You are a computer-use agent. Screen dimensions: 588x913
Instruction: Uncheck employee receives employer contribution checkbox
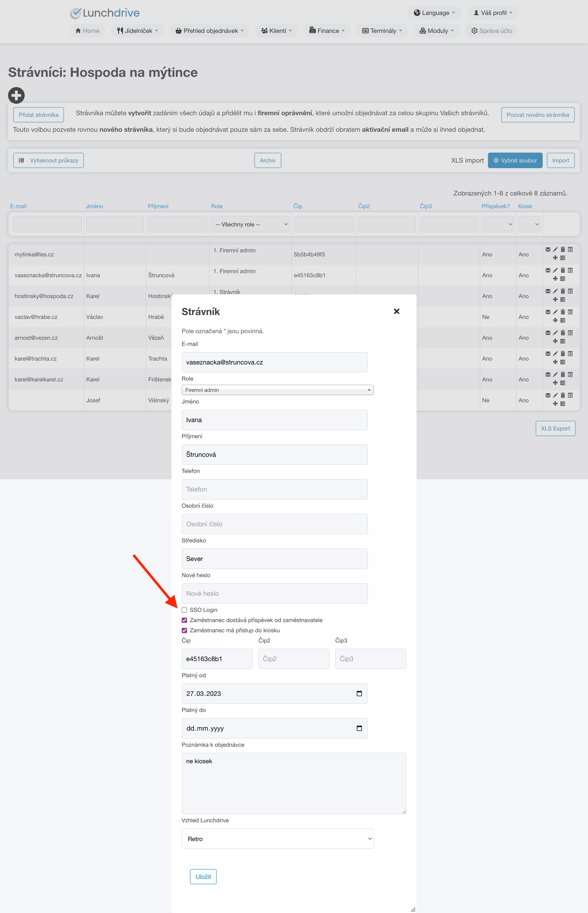tap(184, 620)
